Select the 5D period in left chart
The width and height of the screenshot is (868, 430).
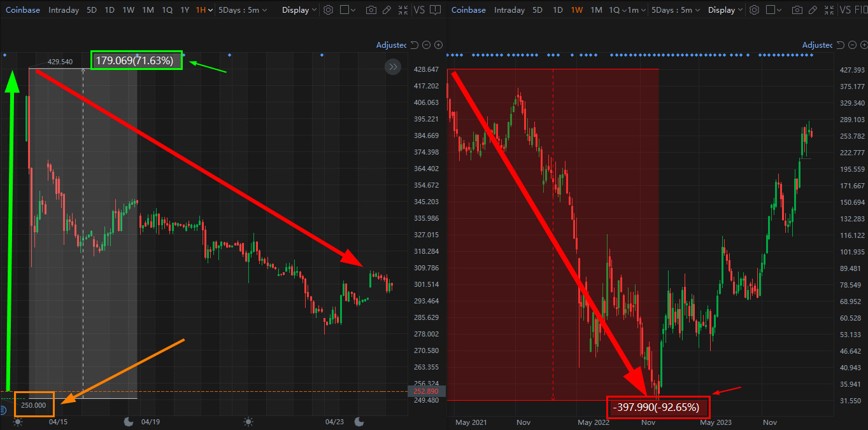92,10
